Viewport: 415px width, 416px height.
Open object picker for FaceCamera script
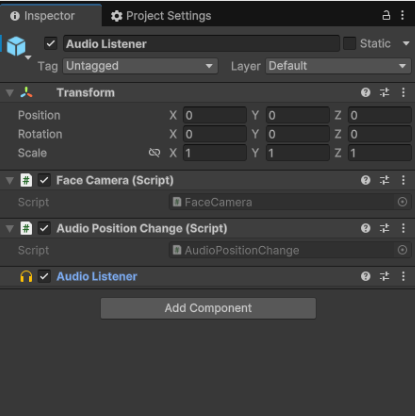point(402,202)
